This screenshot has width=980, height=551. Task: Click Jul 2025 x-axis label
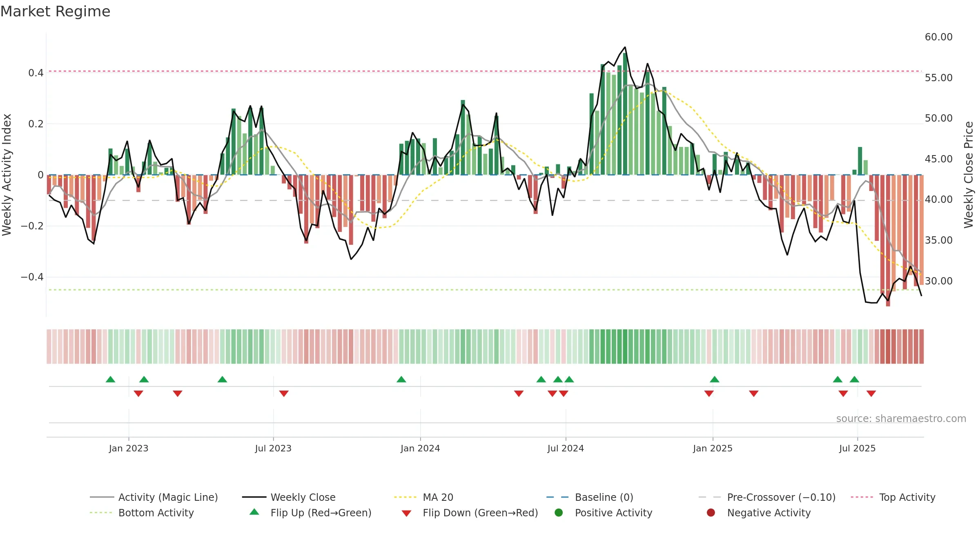857,448
